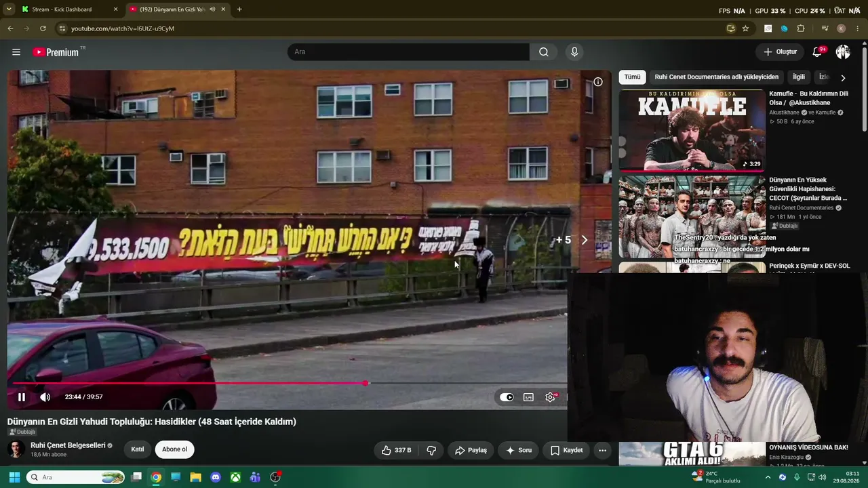Open Chrome three-dot menu
The image size is (868, 488).
858,28
